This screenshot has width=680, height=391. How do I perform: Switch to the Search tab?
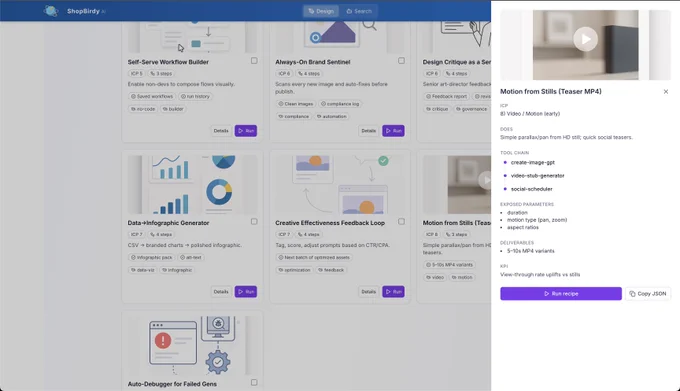click(359, 11)
